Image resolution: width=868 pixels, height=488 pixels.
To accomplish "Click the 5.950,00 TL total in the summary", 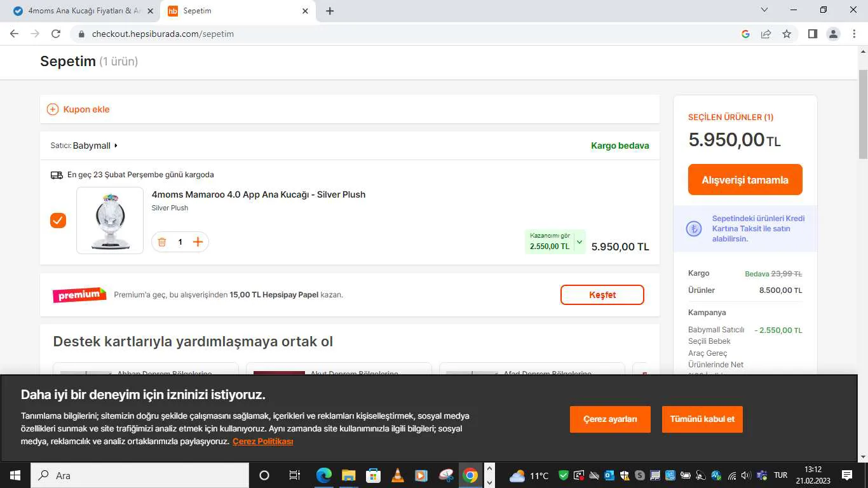I will tap(735, 140).
